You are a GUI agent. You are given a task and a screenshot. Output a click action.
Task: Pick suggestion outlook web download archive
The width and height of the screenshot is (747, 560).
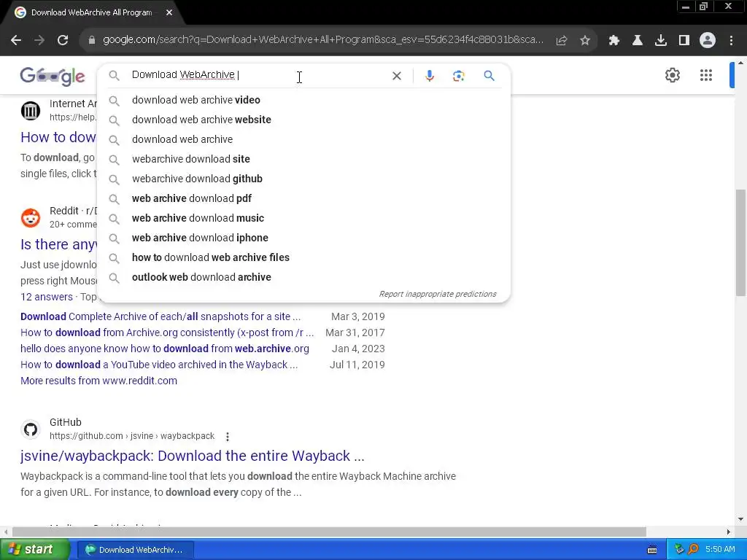point(304,277)
